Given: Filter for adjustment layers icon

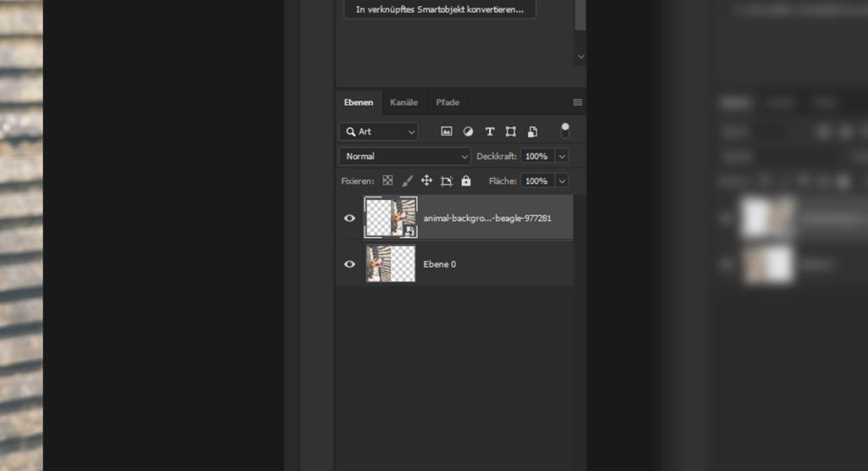Looking at the screenshot, I should [468, 131].
